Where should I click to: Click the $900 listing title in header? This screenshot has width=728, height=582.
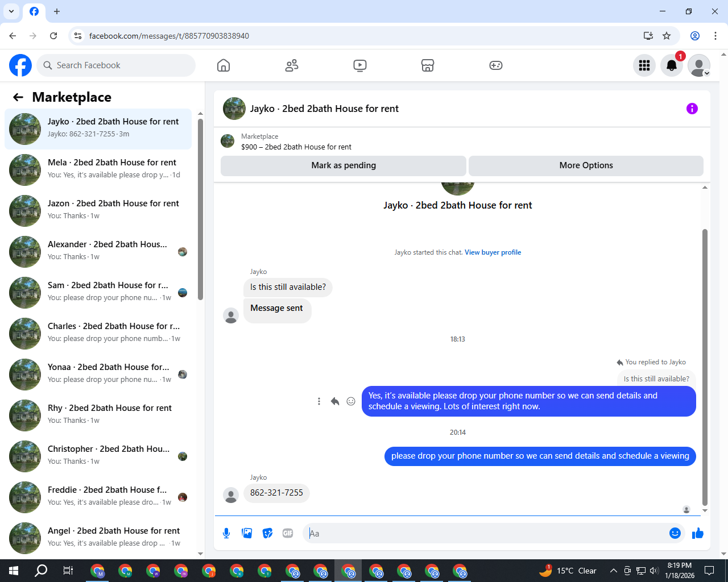click(296, 147)
